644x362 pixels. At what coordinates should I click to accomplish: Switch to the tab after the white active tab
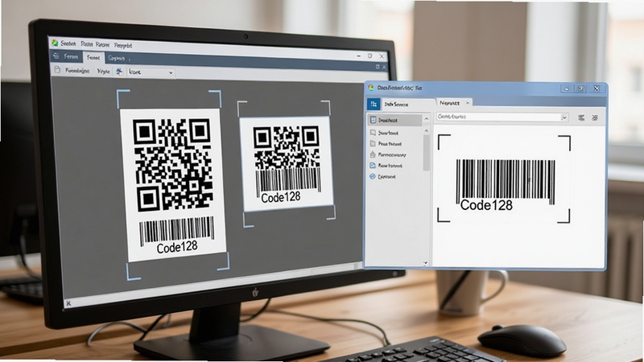click(116, 58)
